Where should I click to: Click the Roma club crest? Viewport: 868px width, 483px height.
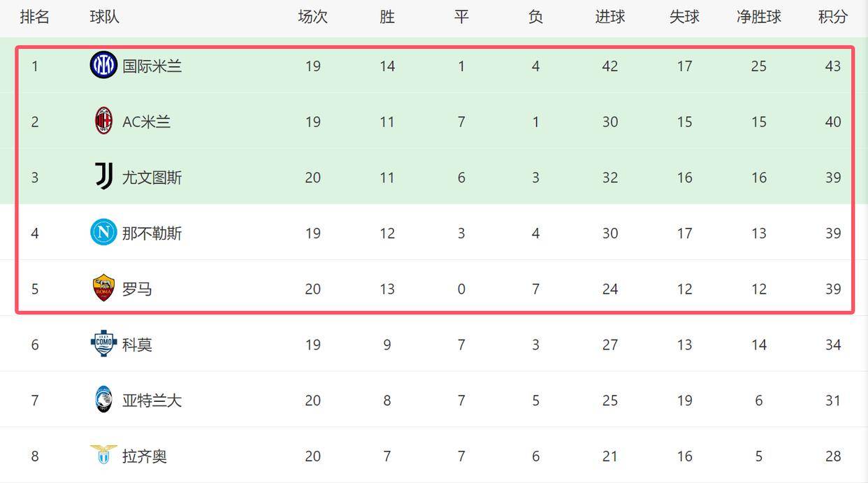[103, 288]
